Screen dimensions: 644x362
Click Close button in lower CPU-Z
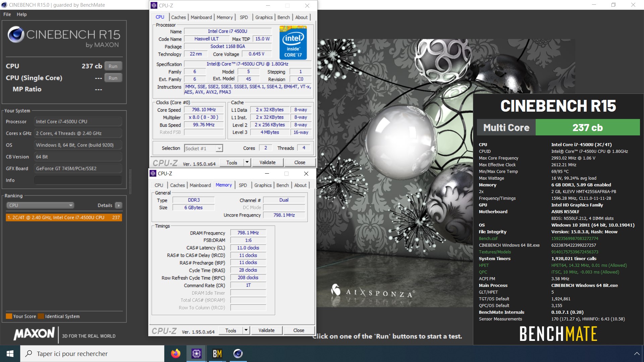tap(299, 330)
